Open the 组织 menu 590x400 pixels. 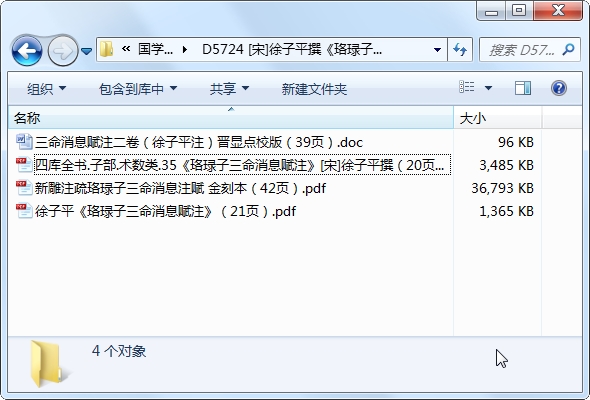point(46,89)
